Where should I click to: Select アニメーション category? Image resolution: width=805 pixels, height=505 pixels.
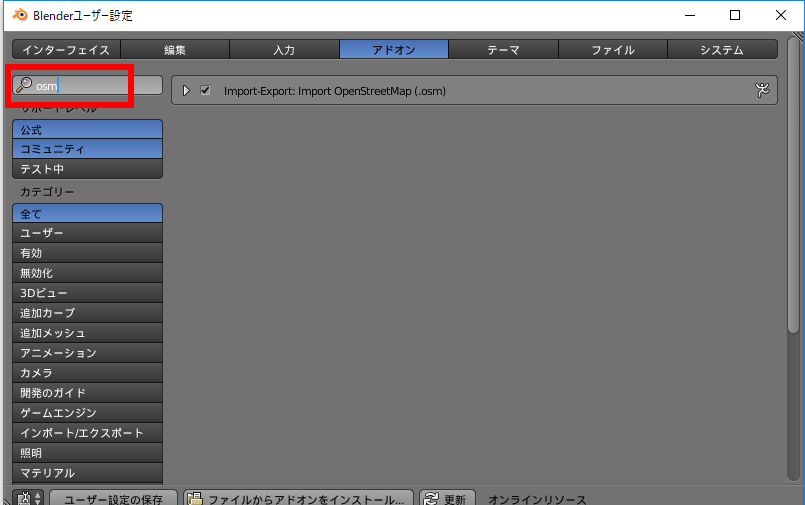[x=87, y=353]
